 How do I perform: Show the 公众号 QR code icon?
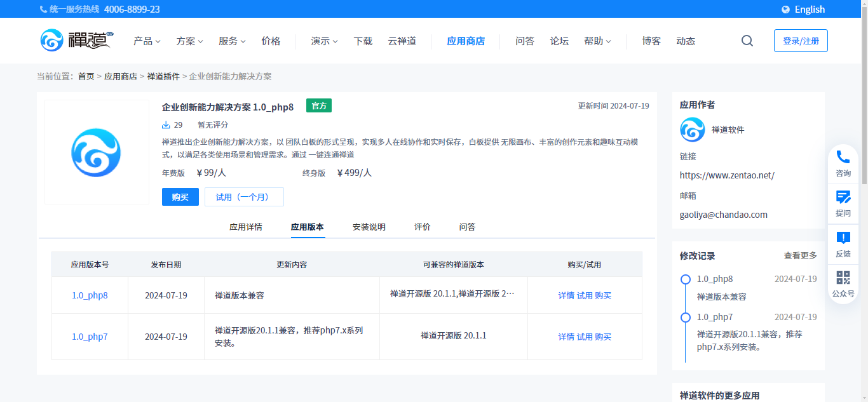tap(843, 278)
